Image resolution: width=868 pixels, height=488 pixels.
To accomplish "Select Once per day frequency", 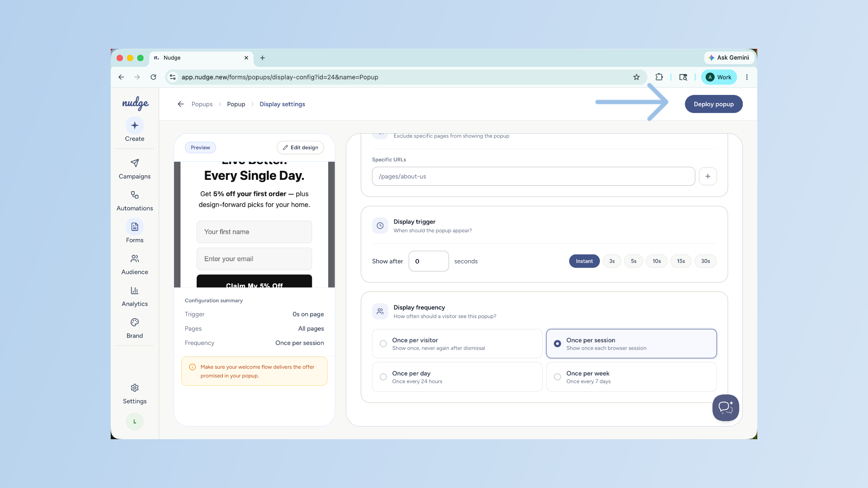I will (457, 377).
